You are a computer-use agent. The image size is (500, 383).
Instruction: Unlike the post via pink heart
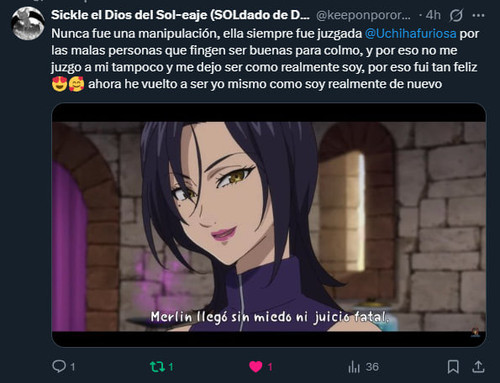point(256,367)
